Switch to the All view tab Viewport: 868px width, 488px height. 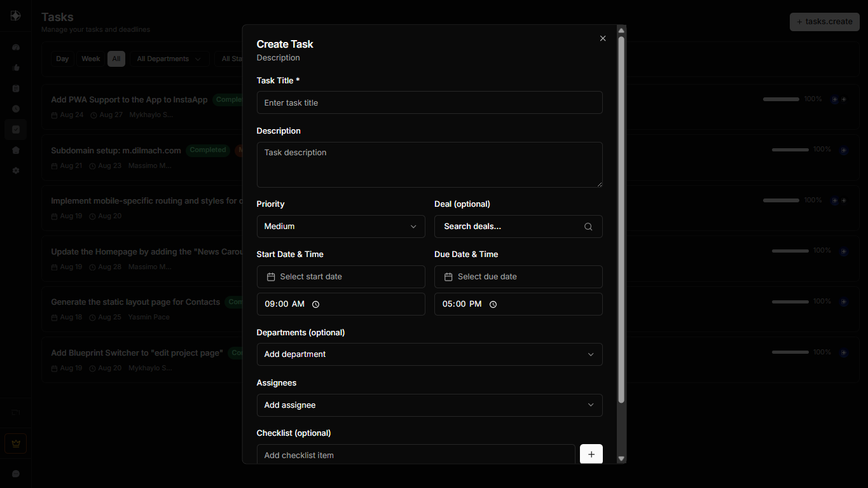pos(116,59)
